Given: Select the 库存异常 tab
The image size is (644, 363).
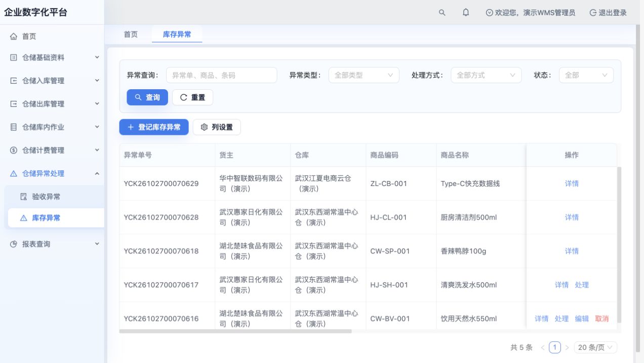Looking at the screenshot, I should tap(177, 34).
